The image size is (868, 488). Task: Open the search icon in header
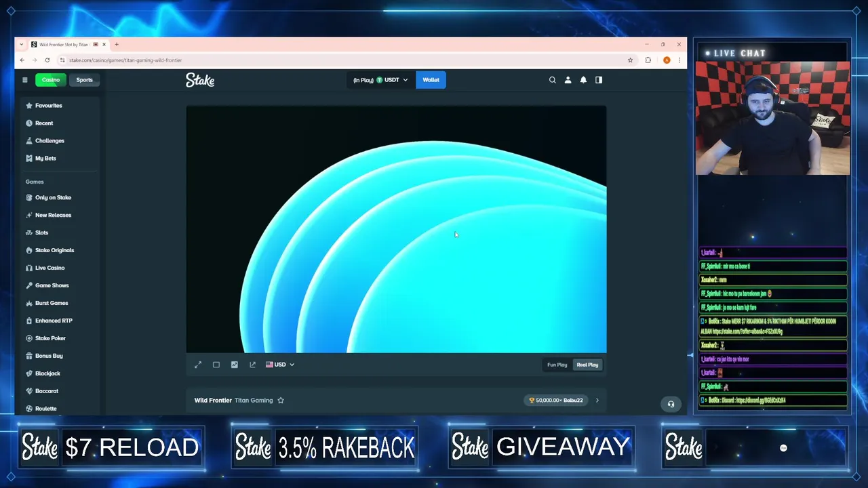[552, 80]
